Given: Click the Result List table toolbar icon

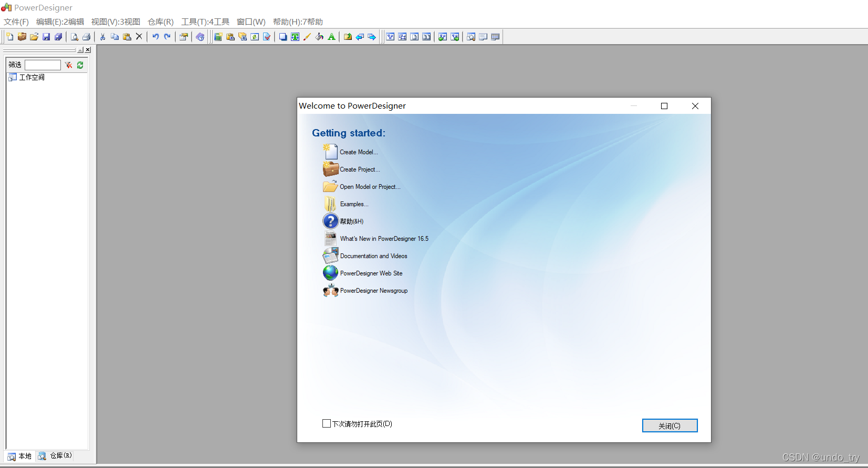Looking at the screenshot, I should coord(495,37).
